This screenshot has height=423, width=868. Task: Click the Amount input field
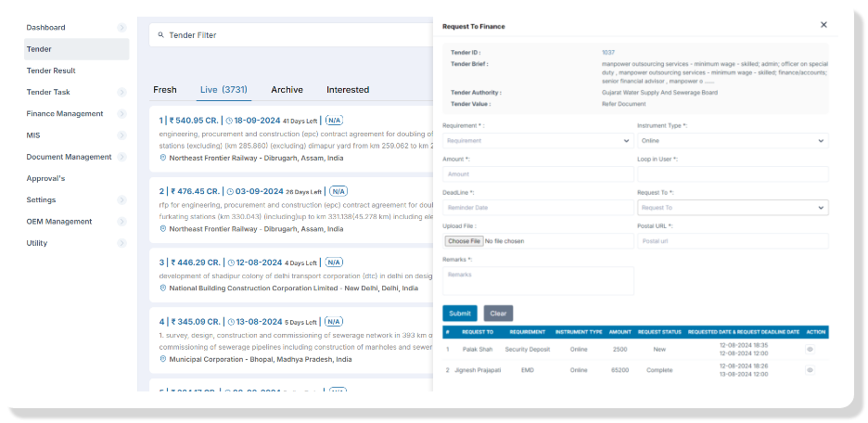tap(538, 174)
